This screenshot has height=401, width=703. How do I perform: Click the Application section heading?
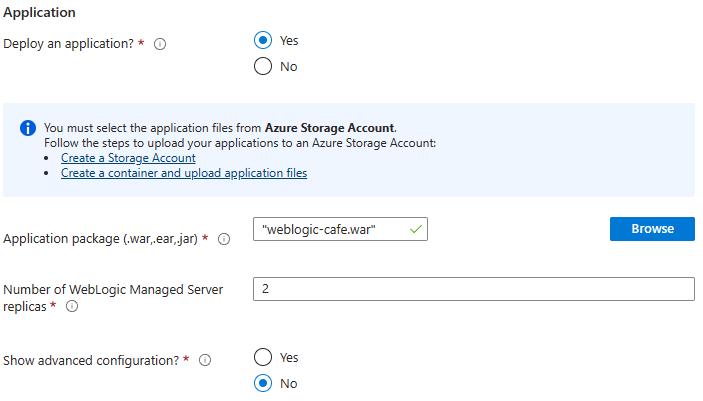pos(40,14)
